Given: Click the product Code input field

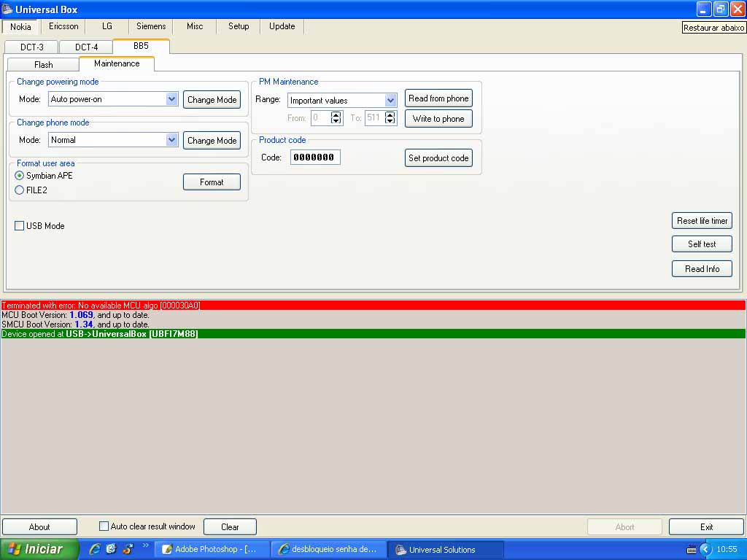Looking at the screenshot, I should coord(315,157).
